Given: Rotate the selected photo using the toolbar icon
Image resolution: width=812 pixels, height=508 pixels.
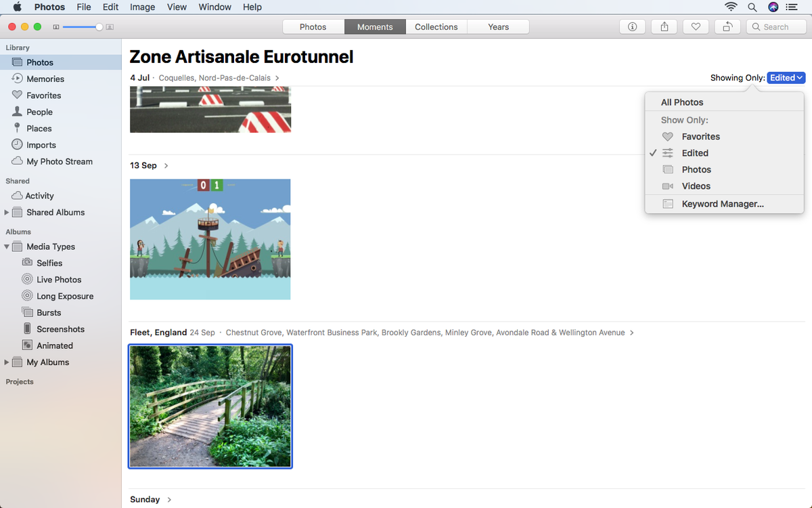Looking at the screenshot, I should (x=727, y=26).
